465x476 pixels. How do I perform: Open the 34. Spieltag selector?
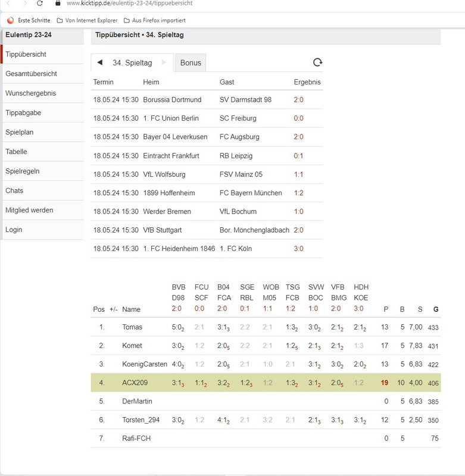[x=132, y=63]
